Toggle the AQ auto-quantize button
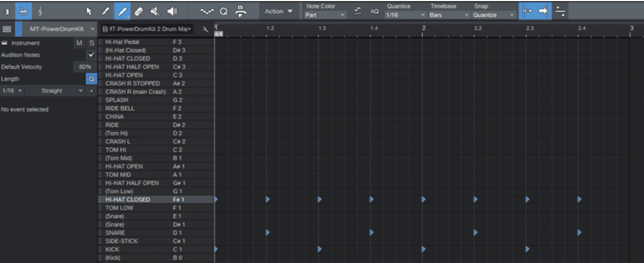 [x=374, y=11]
